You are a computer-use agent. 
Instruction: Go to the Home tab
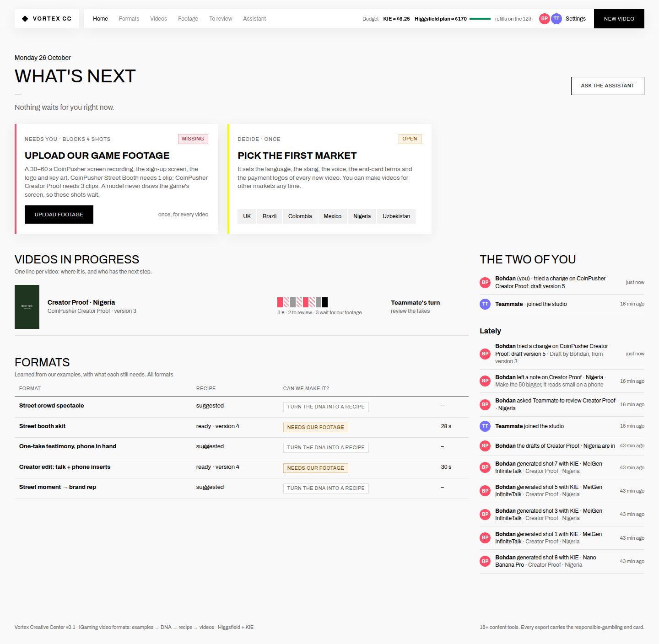point(100,19)
